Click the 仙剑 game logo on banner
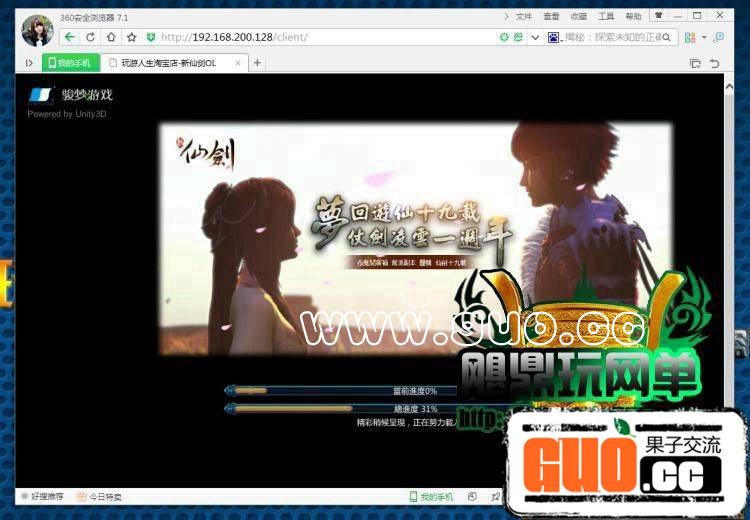750x520 pixels. click(207, 154)
